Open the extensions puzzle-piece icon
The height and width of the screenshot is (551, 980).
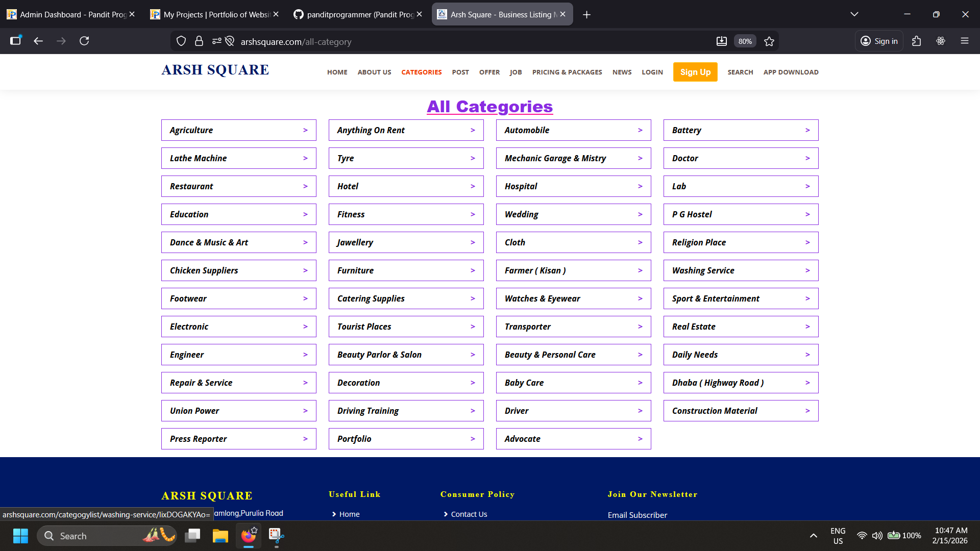click(916, 41)
